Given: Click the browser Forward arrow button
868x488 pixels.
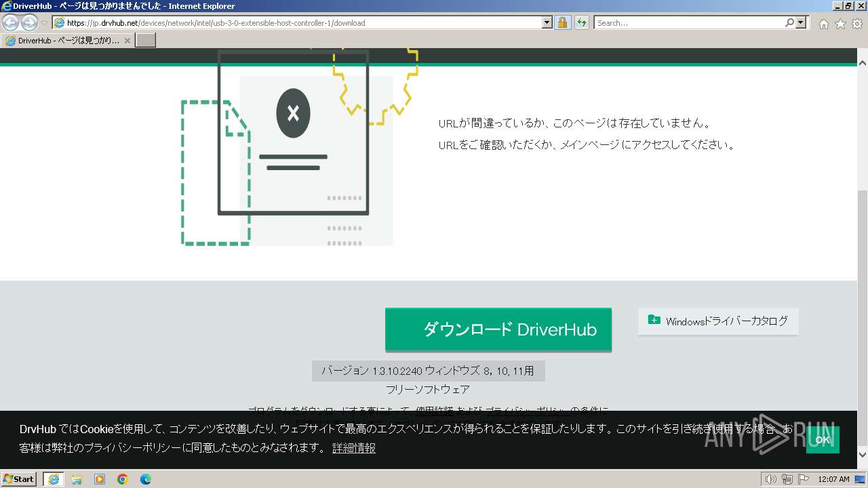Looking at the screenshot, I should tap(29, 22).
